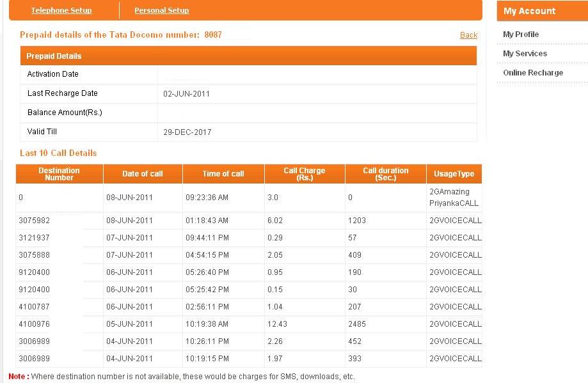Click the call time 10:19:38 AM
Image resolution: width=588 pixels, height=383 pixels.
click(x=207, y=324)
